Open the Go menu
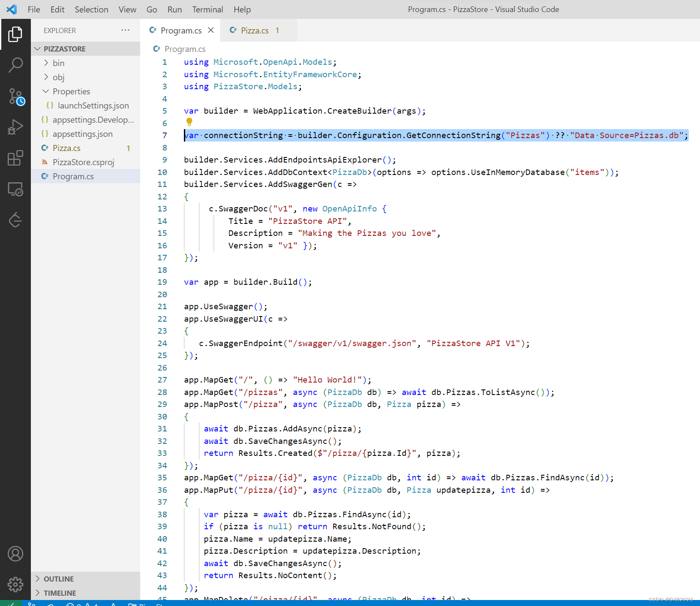 [152, 9]
